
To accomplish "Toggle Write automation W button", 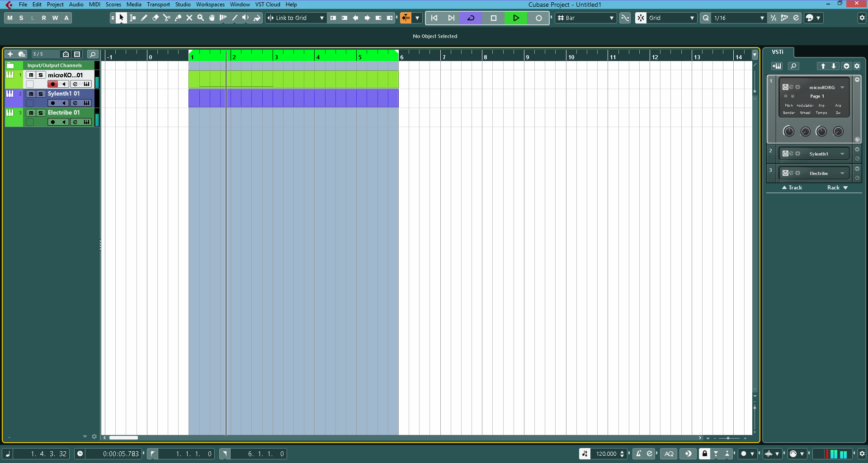I will (x=55, y=18).
